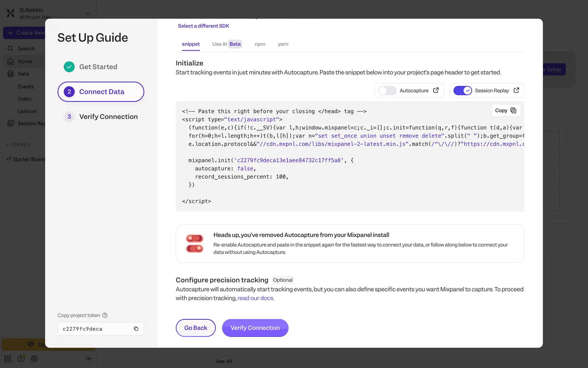Collapse sidebar with arrow icon
Screen dimensions: 588x368
point(89,358)
